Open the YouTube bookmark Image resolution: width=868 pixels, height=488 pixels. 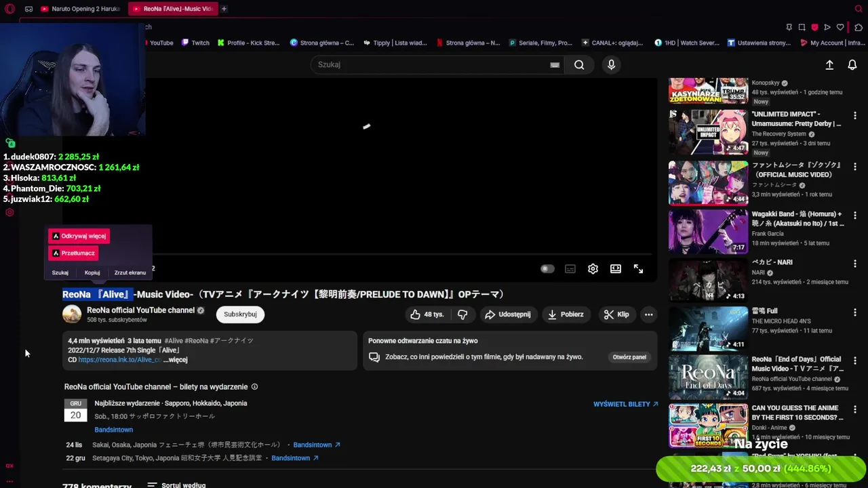161,43
